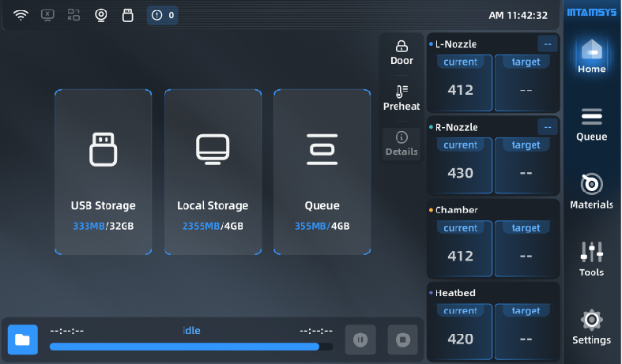Set the L-Nozzle target temperature
Image resolution: width=622 pixels, height=364 pixels.
(526, 82)
